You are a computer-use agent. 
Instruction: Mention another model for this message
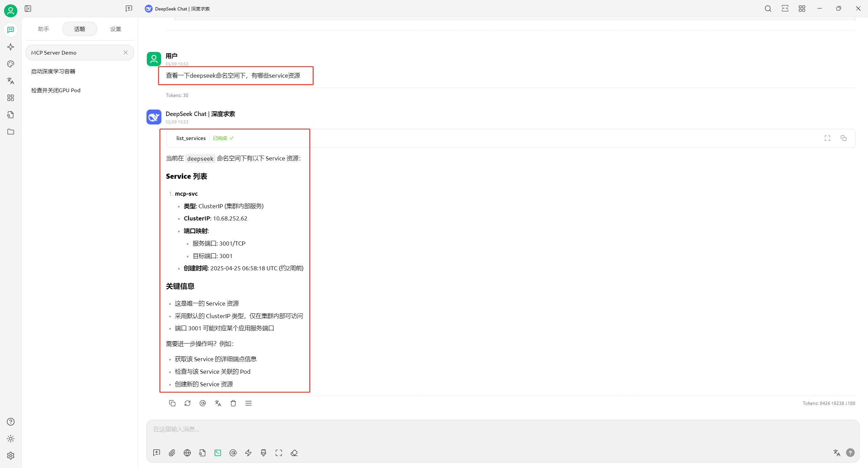[x=203, y=403]
